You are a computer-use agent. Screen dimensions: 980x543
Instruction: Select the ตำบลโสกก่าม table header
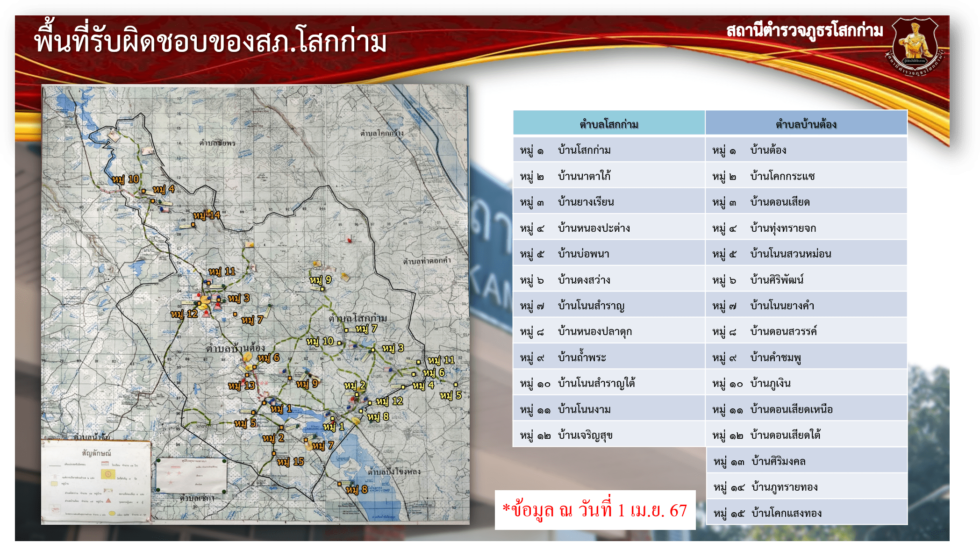pyautogui.click(x=608, y=124)
